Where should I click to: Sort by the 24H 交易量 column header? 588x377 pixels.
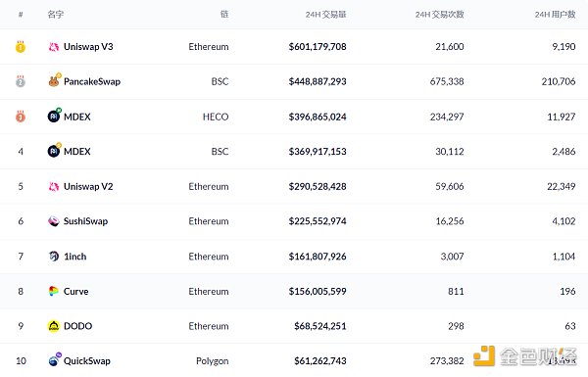(325, 15)
